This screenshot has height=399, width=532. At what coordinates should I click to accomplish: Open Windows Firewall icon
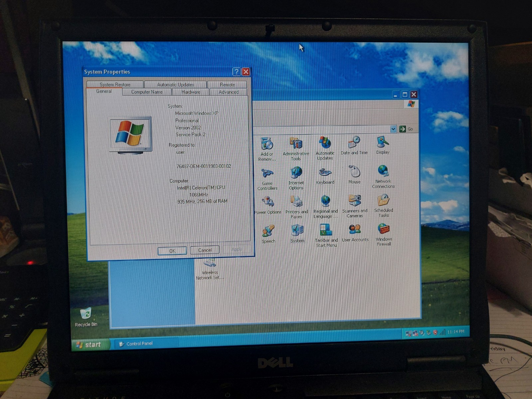click(384, 235)
